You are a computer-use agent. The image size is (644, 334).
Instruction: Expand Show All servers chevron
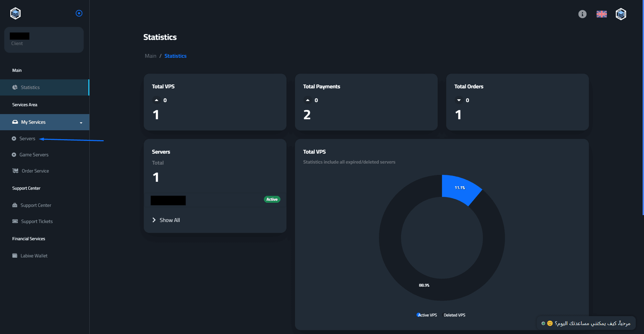click(154, 220)
